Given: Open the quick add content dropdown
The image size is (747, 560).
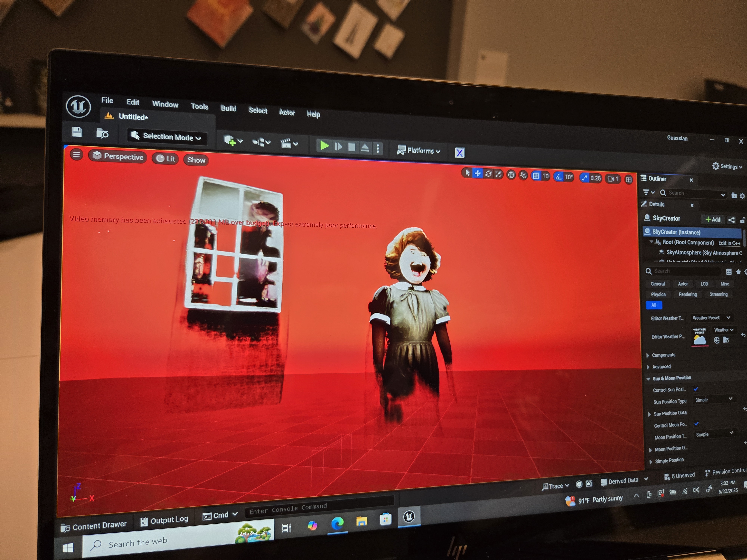Looking at the screenshot, I should coord(233,140).
